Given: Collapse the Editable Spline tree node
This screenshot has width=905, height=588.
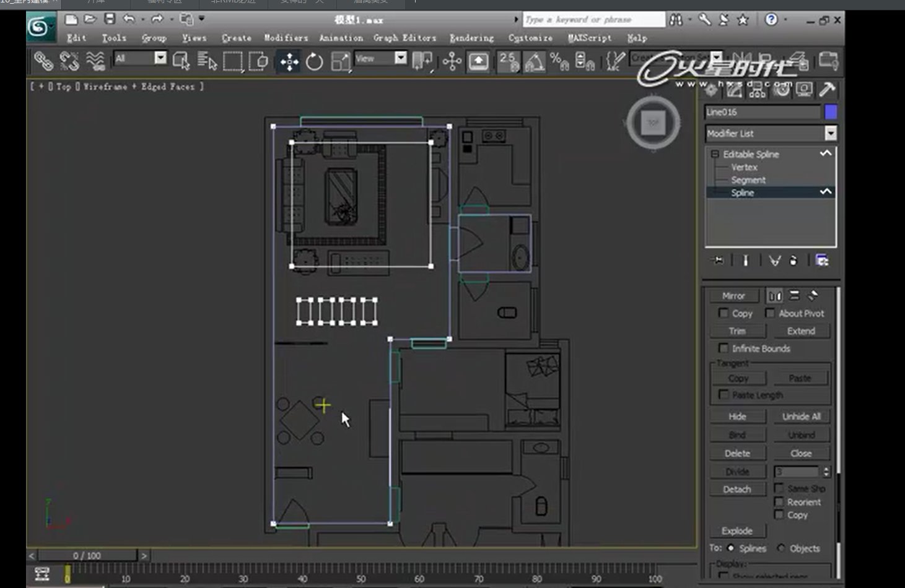Looking at the screenshot, I should [x=715, y=154].
